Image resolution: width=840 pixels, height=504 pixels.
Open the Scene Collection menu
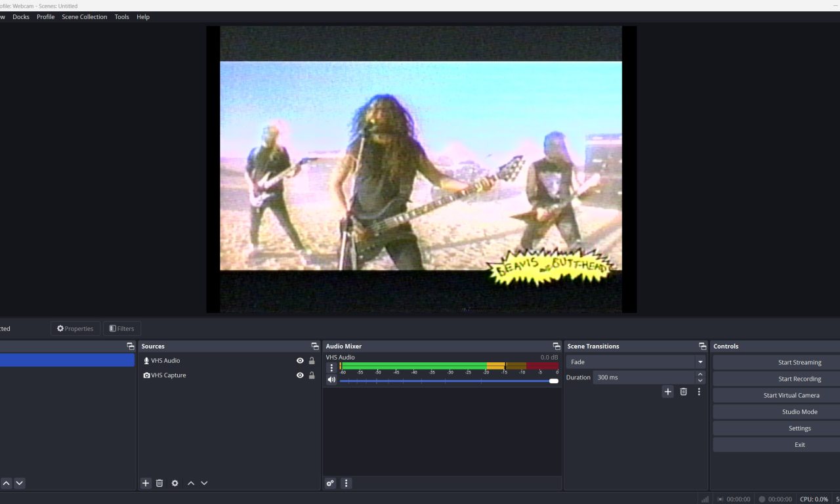click(84, 17)
